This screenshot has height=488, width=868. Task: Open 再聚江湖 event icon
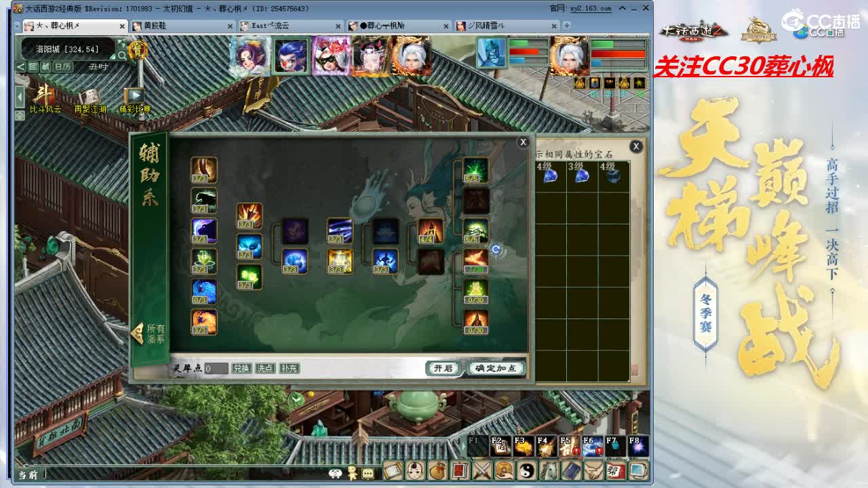[x=90, y=100]
